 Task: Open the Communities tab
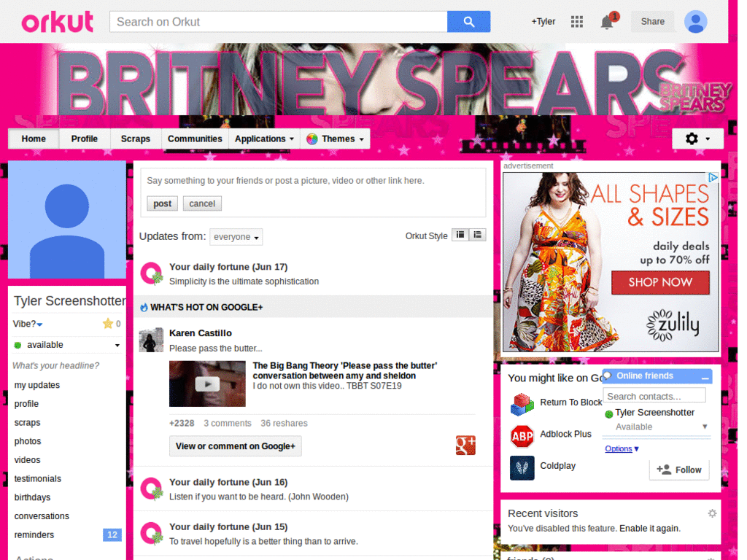pos(195,139)
